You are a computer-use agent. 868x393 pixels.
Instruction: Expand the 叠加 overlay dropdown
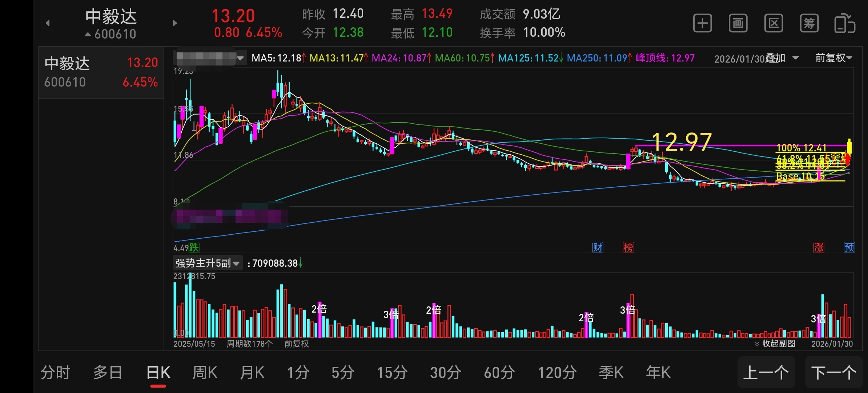click(781, 58)
